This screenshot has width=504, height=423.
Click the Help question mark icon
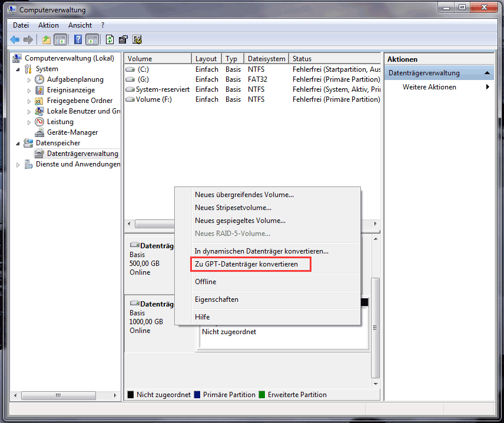[77, 39]
